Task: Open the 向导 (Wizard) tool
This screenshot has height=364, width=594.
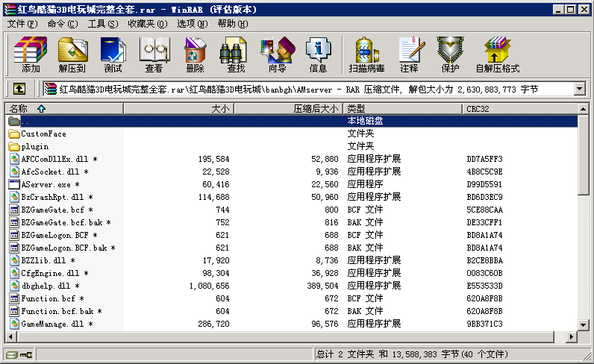Action: (277, 54)
